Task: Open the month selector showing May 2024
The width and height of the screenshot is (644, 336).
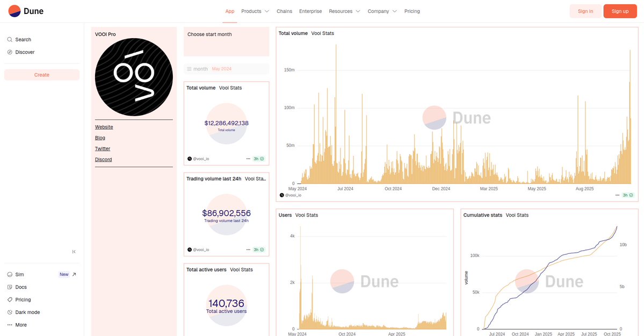Action: coord(226,69)
